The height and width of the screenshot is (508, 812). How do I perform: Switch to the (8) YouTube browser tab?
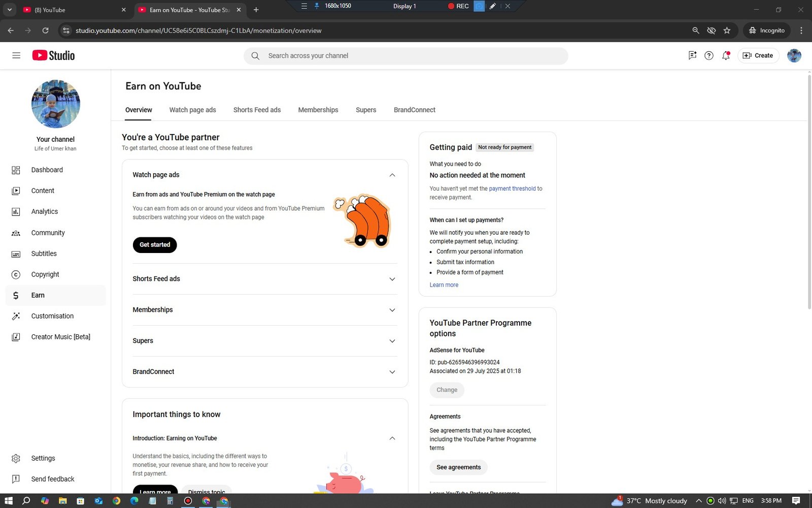tap(75, 10)
